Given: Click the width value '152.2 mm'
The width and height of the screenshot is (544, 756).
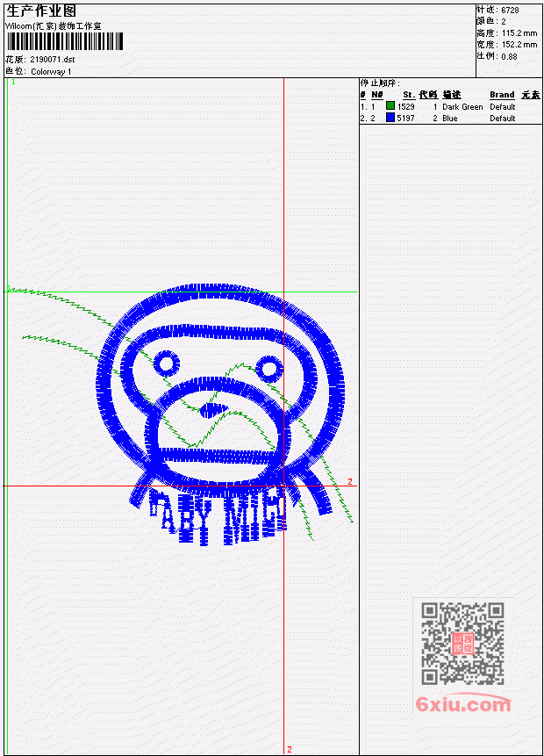Looking at the screenshot, I should pyautogui.click(x=519, y=45).
